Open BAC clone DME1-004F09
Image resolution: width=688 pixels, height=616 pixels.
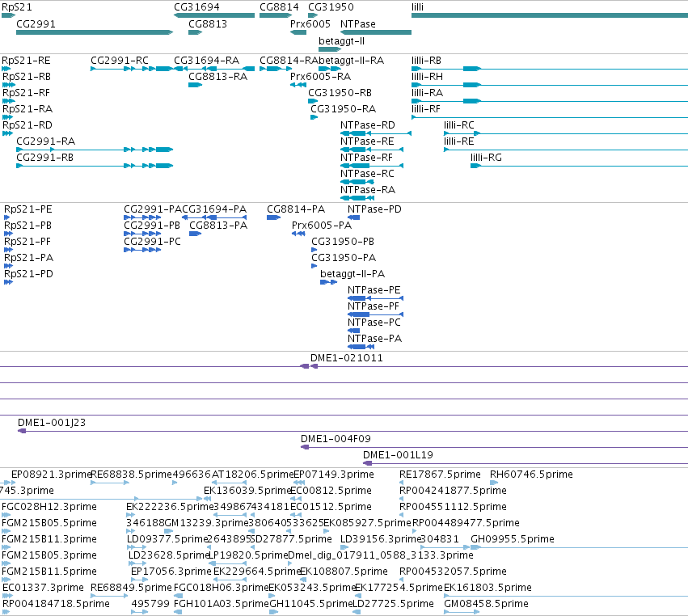tap(336, 439)
